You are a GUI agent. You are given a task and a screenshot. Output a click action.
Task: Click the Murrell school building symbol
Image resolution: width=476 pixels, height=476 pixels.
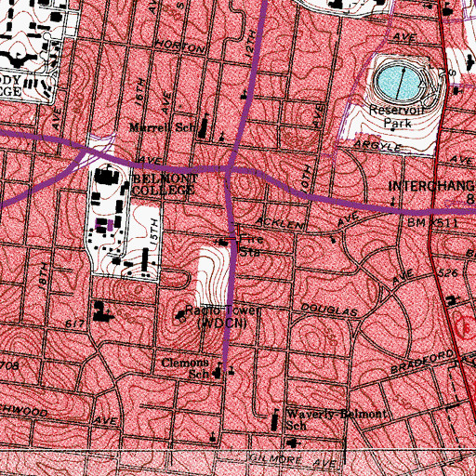(x=204, y=127)
